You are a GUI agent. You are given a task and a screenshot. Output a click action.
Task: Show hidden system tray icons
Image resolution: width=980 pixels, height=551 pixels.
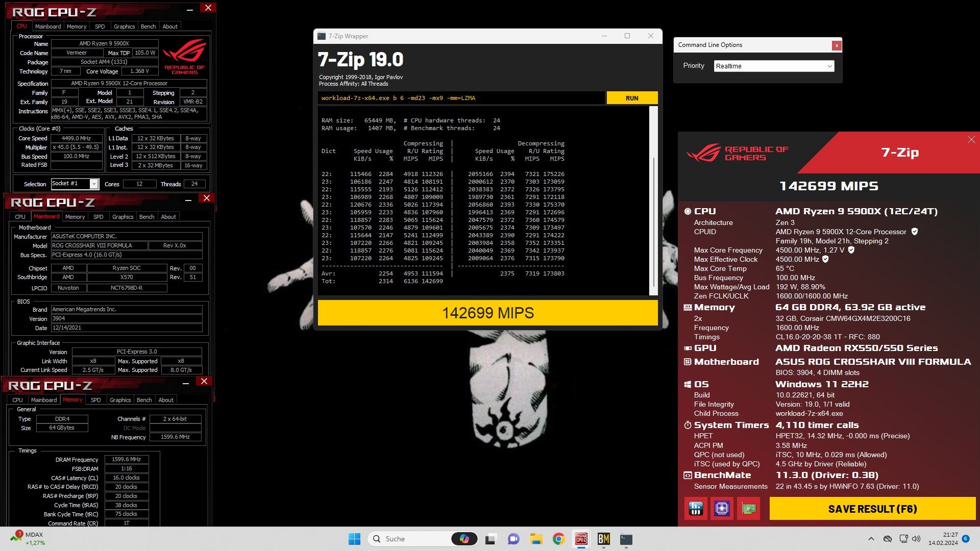pyautogui.click(x=871, y=539)
